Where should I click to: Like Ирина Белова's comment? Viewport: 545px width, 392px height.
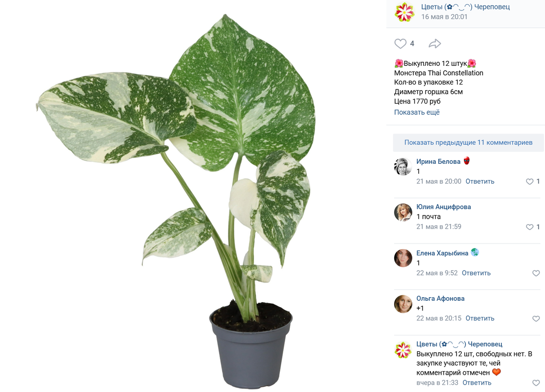(530, 181)
